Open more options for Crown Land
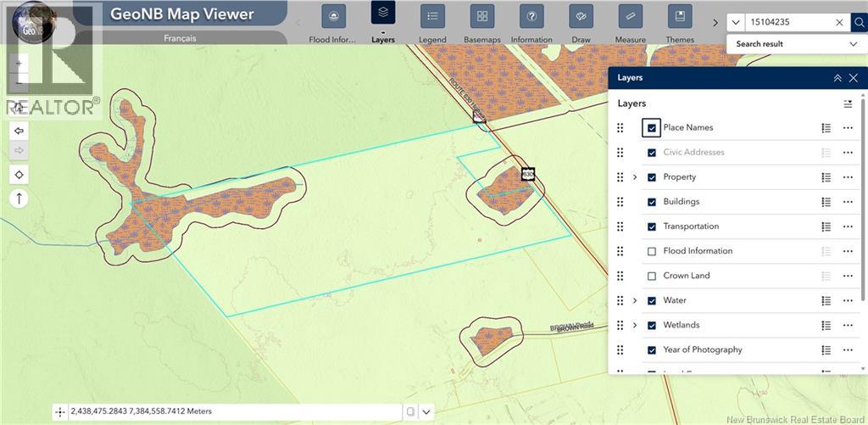 [848, 276]
